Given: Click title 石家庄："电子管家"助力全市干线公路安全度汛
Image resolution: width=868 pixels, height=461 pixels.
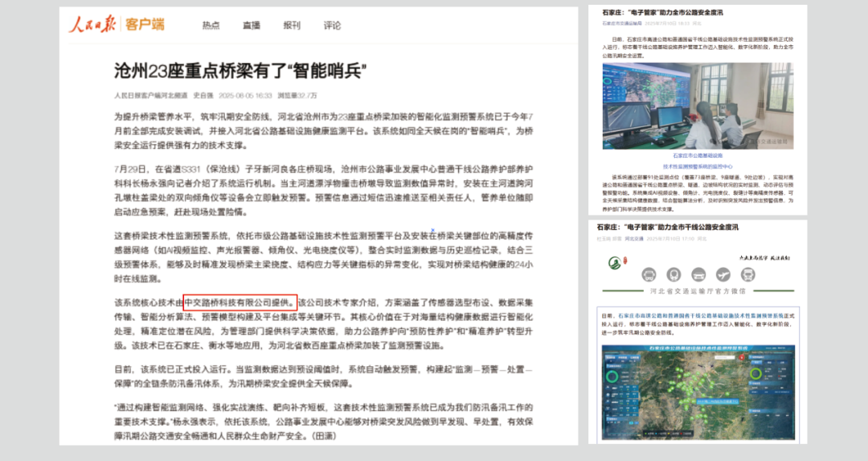Looking at the screenshot, I should tap(667, 227).
